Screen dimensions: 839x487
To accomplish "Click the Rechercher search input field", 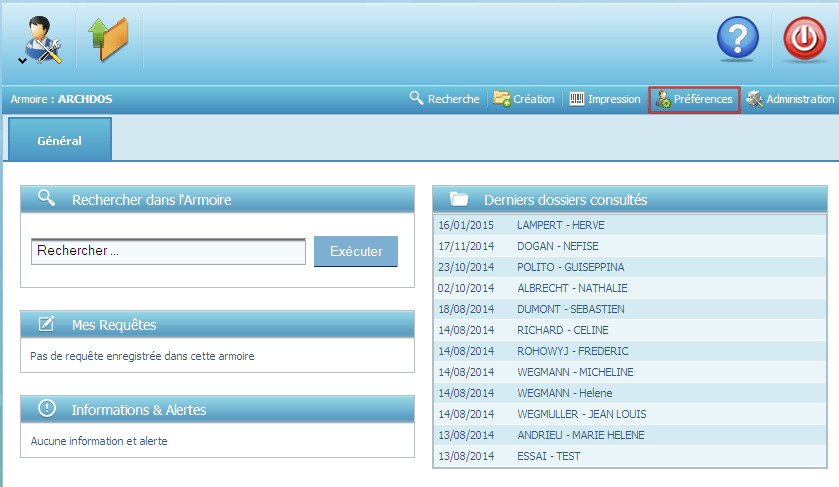I will tap(168, 251).
